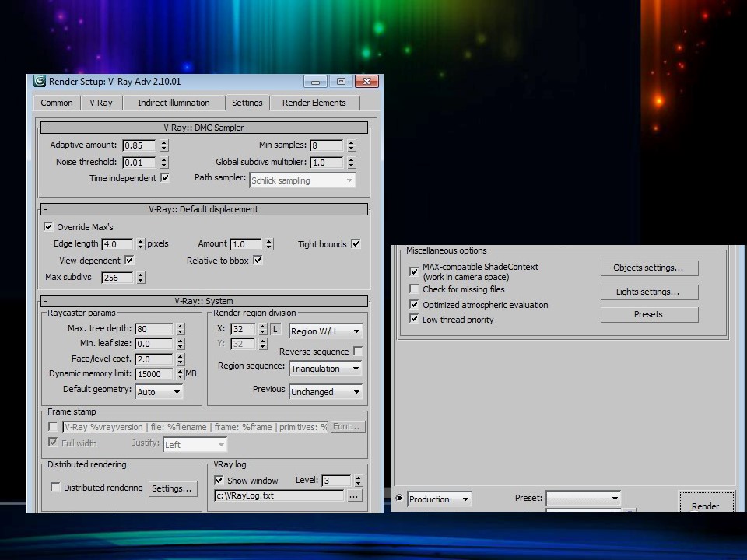Toggle the Relative to bbox checkbox
Screen dimensions: 747x560
pyautogui.click(x=258, y=260)
